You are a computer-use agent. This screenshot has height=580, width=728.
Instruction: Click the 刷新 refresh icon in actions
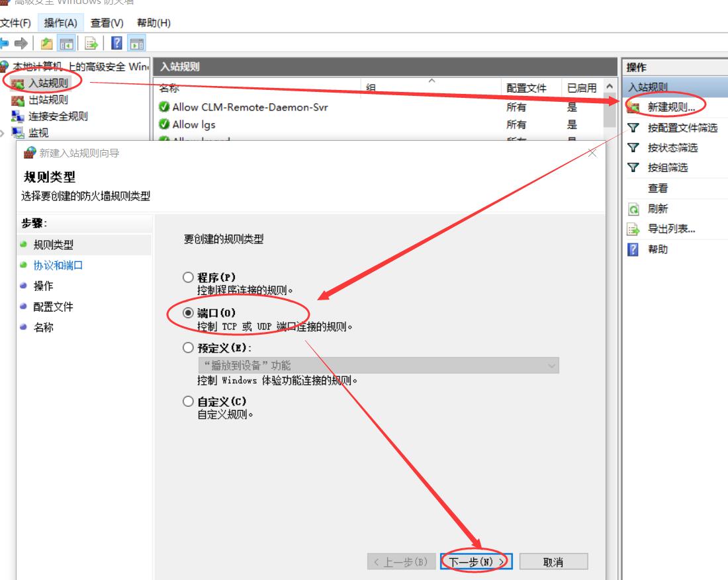(x=633, y=209)
